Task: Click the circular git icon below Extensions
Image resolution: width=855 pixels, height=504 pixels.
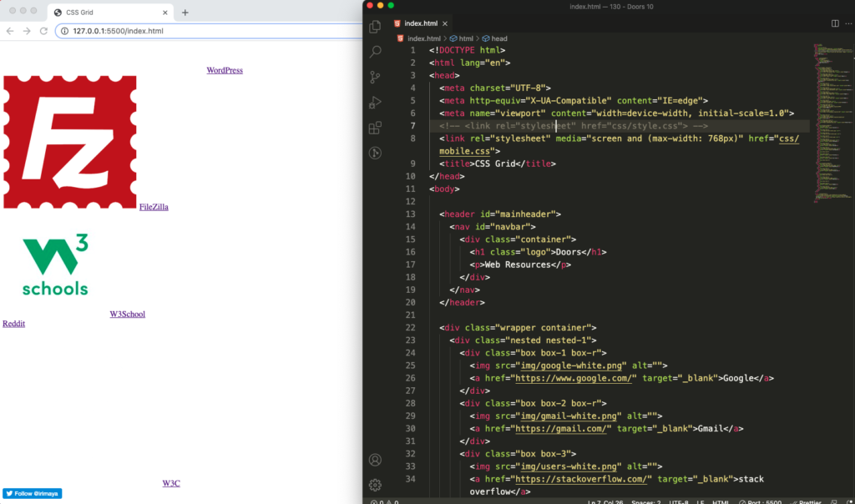Action: [375, 153]
